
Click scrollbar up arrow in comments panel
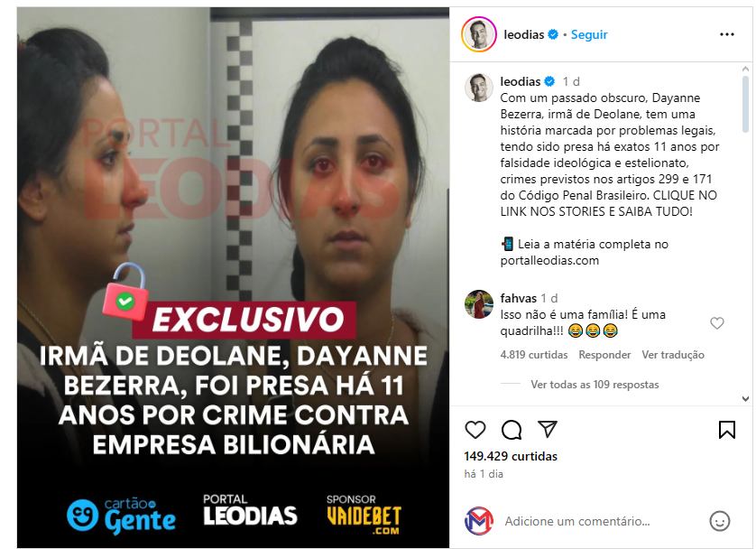click(x=745, y=69)
